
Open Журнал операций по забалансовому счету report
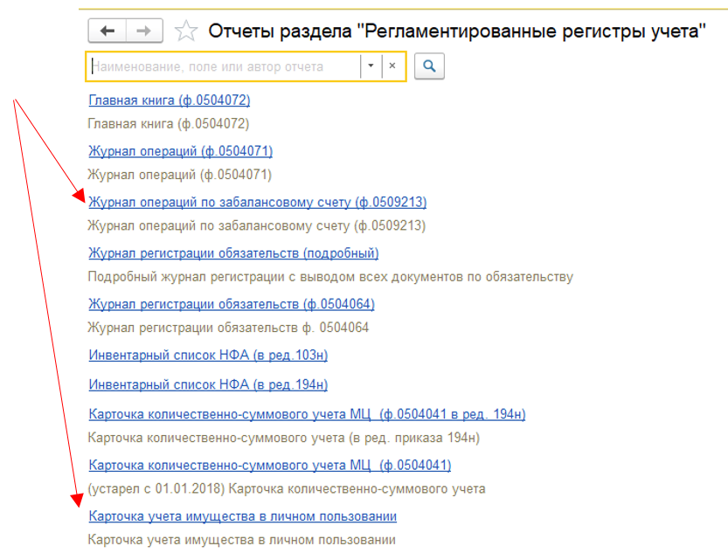coord(257,202)
